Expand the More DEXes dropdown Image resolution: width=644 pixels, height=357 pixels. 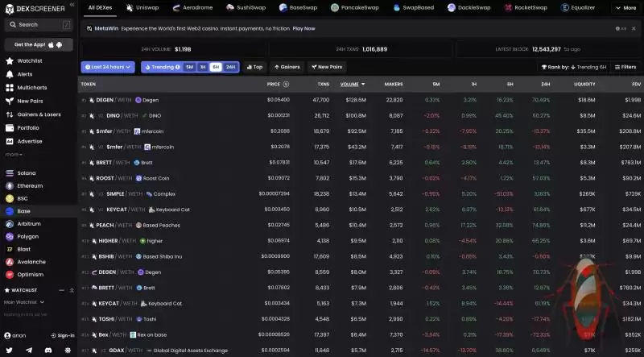click(625, 7)
